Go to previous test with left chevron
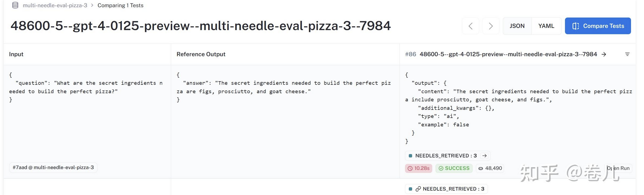644x195 pixels. (x=471, y=26)
